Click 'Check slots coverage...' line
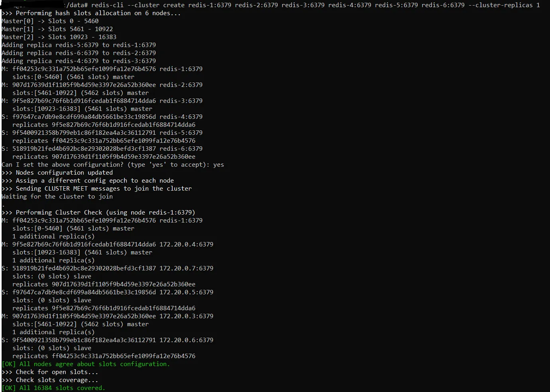550x392 pixels. tap(50, 380)
